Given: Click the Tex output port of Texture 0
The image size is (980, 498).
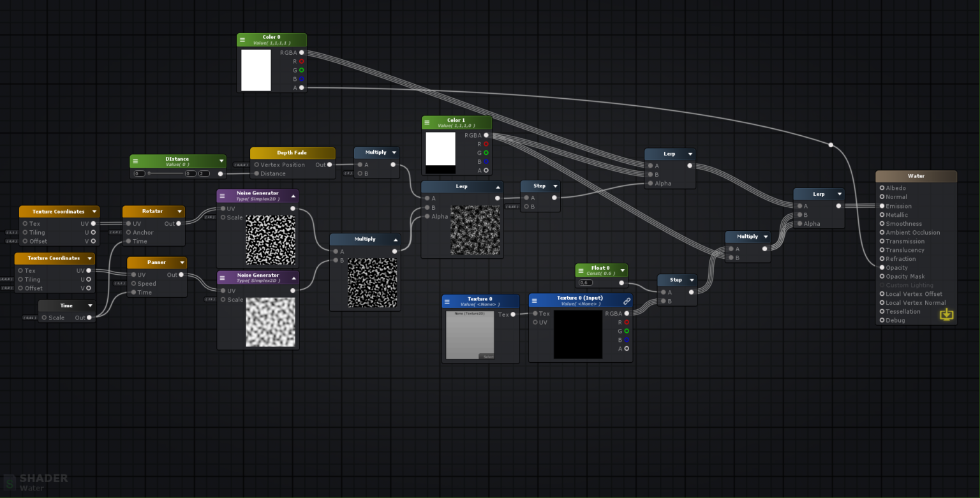Looking at the screenshot, I should click(513, 314).
